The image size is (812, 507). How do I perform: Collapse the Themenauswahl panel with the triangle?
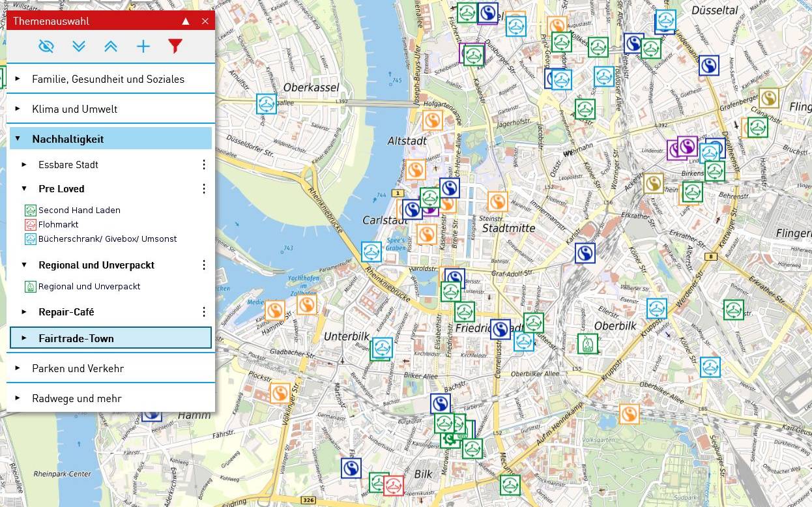[x=186, y=22]
